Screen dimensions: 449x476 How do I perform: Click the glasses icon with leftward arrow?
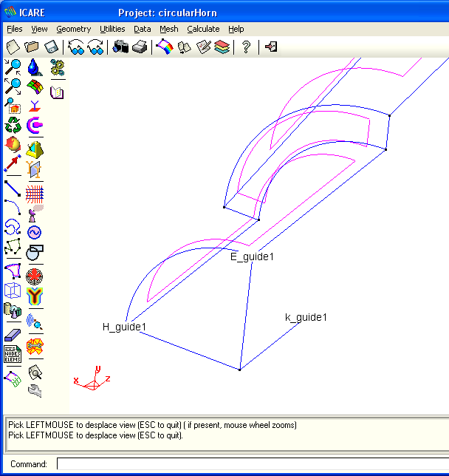[x=76, y=47]
